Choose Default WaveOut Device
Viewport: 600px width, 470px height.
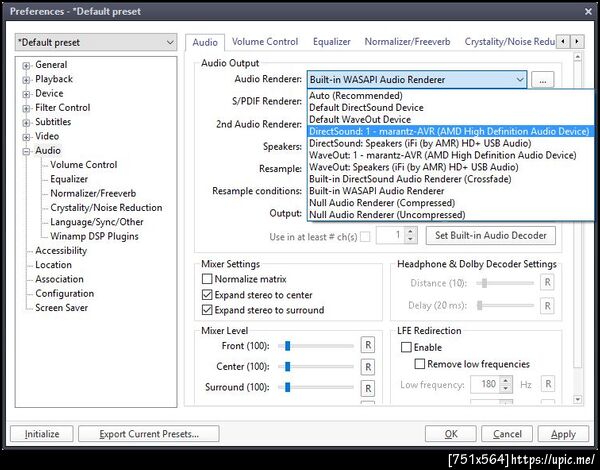(x=450, y=119)
